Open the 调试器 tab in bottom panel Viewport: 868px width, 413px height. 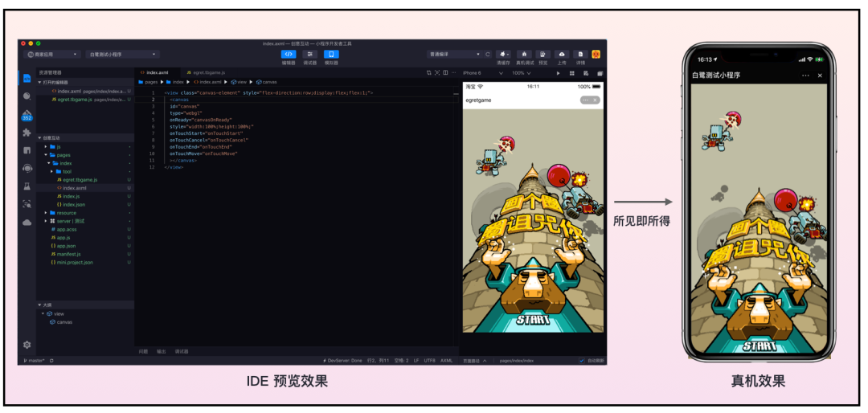click(182, 352)
